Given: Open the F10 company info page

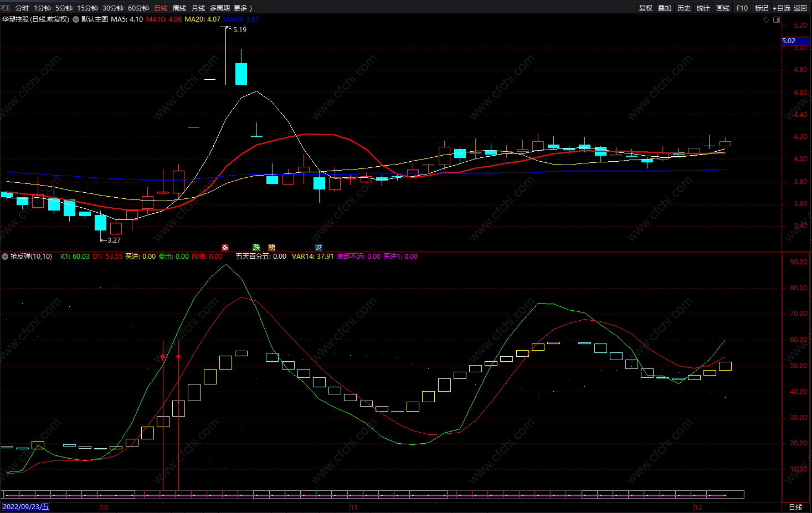Looking at the screenshot, I should tap(742, 8).
